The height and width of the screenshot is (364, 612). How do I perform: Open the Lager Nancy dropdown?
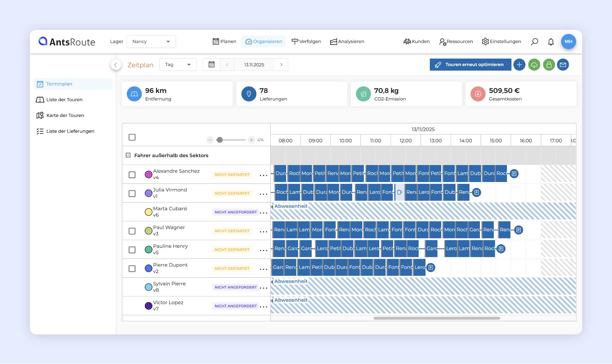(x=151, y=41)
